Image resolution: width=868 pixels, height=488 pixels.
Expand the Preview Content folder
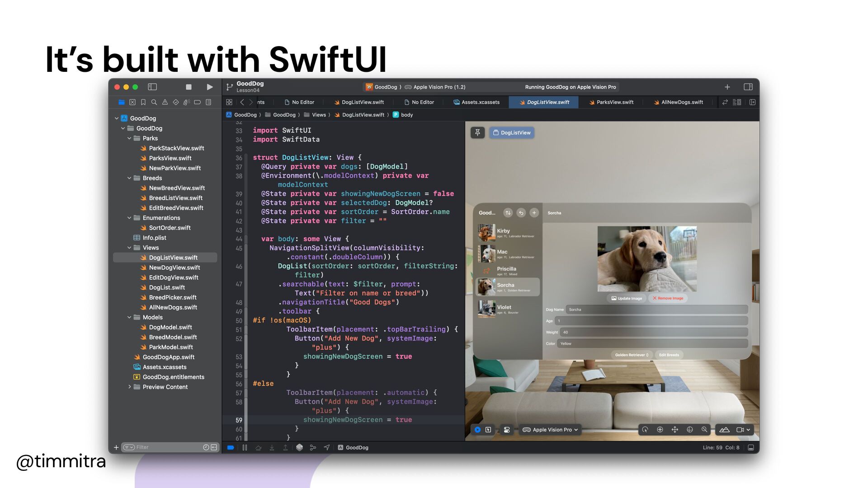tap(129, 387)
